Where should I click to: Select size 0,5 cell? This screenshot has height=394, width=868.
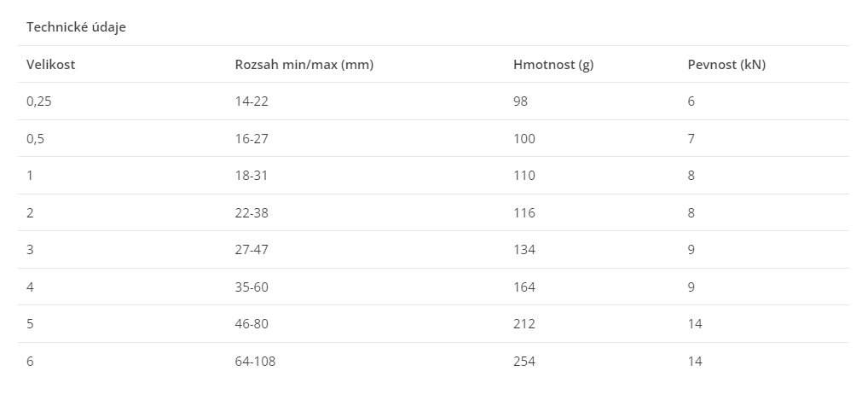coord(36,138)
